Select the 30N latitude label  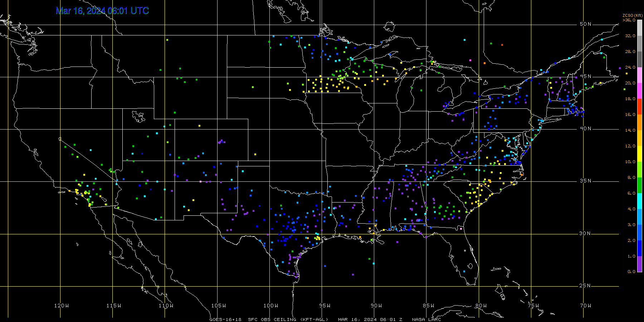coord(586,233)
